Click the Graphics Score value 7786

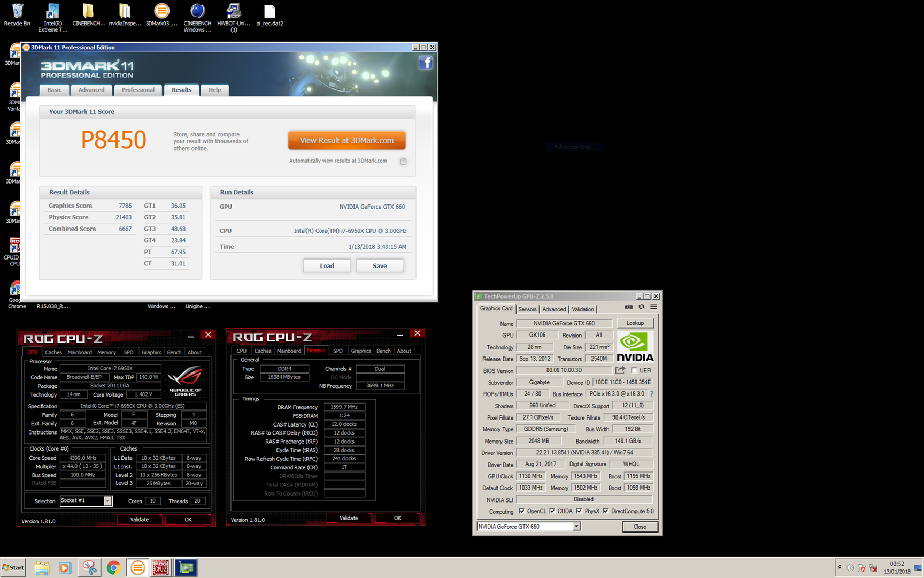[125, 206]
